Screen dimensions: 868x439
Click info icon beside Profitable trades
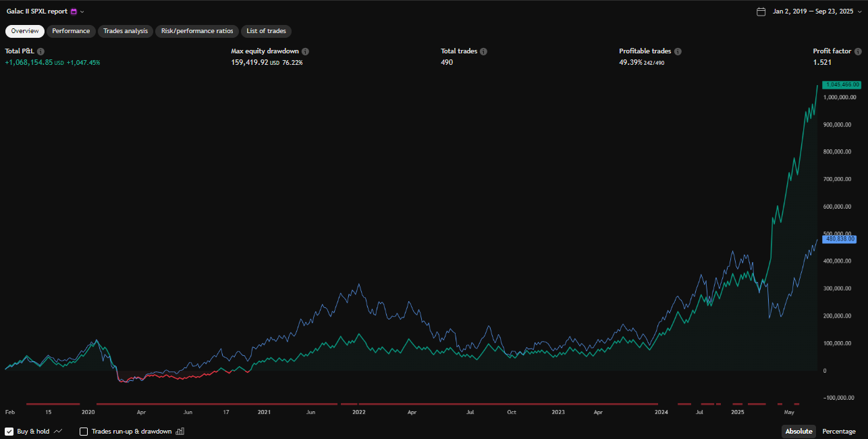tap(678, 51)
